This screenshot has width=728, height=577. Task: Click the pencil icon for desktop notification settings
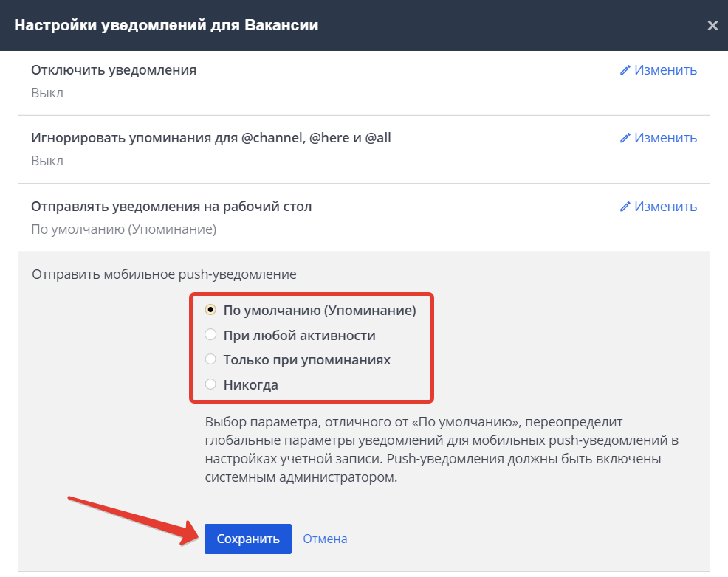(624, 207)
